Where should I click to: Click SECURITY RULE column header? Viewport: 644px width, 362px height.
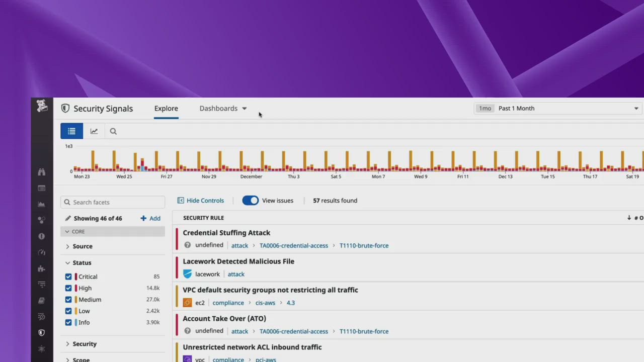point(203,218)
